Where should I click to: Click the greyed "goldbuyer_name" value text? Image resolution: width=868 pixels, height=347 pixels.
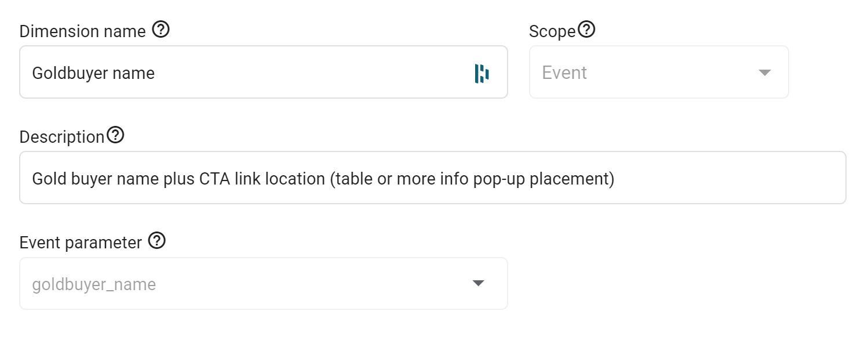(94, 285)
